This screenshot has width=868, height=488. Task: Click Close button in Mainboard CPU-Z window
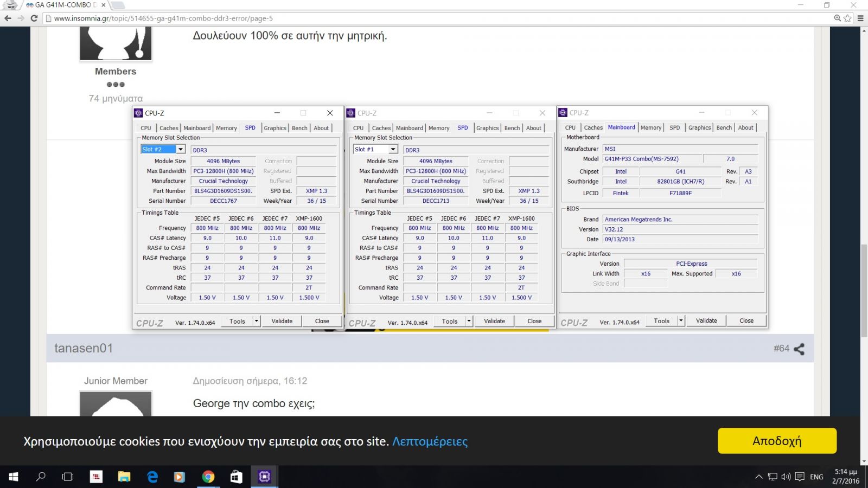tap(746, 320)
